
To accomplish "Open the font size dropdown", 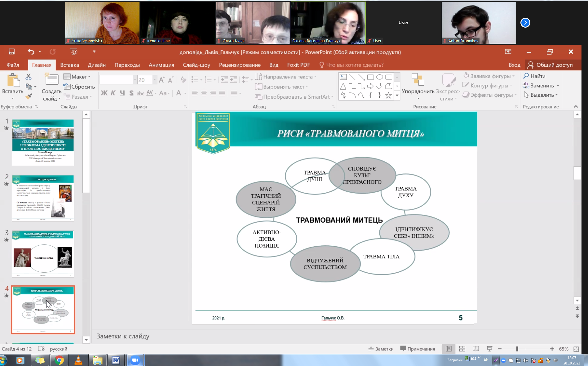I will click(154, 80).
